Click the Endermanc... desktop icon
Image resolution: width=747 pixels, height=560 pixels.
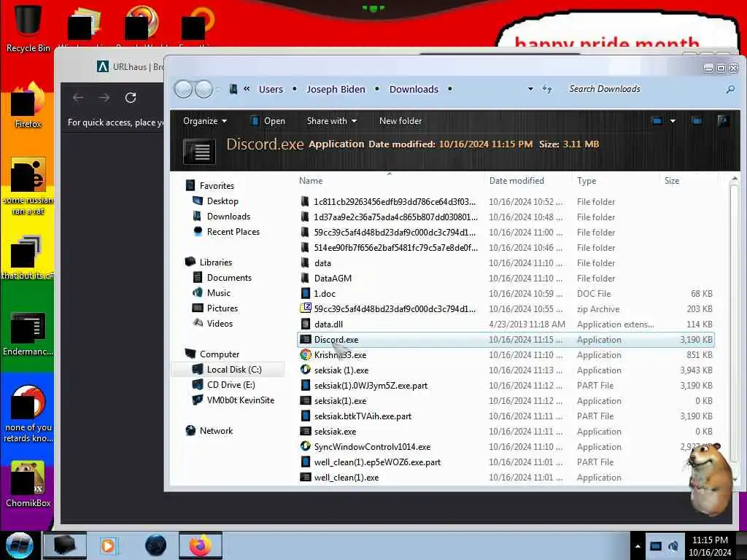[x=28, y=334]
